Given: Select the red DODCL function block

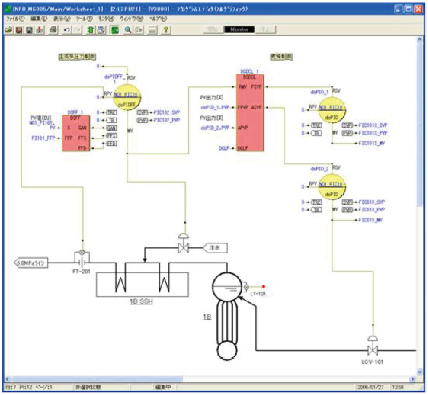Looking at the screenshot, I should pos(250,113).
